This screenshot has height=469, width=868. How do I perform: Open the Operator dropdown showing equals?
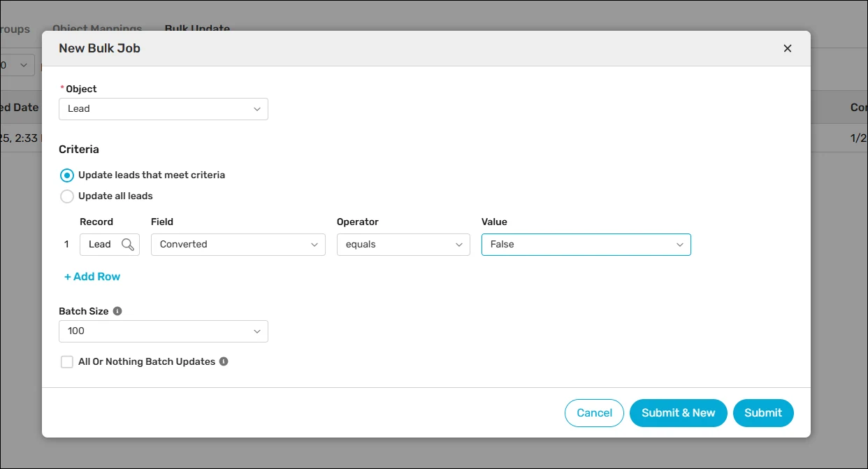pyautogui.click(x=403, y=245)
